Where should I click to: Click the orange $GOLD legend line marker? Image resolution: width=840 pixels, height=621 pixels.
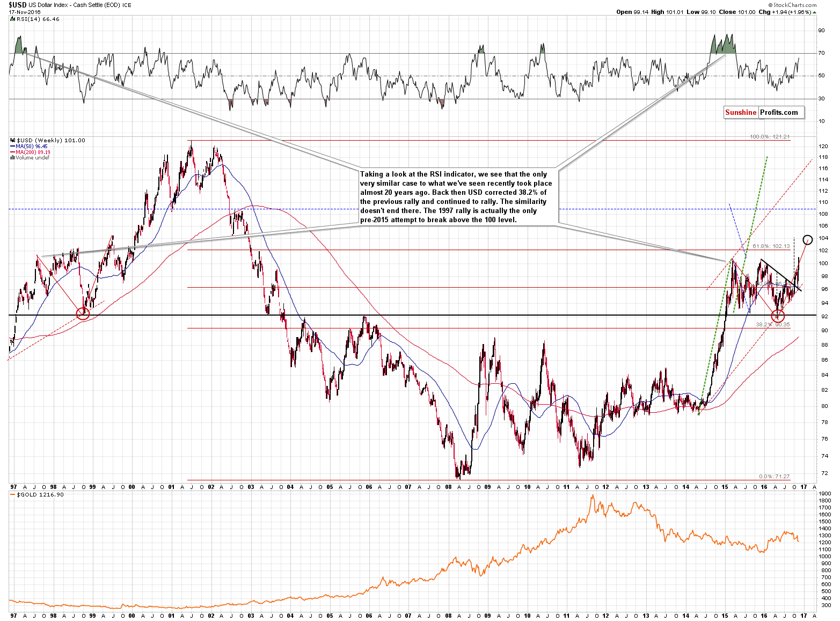click(12, 494)
